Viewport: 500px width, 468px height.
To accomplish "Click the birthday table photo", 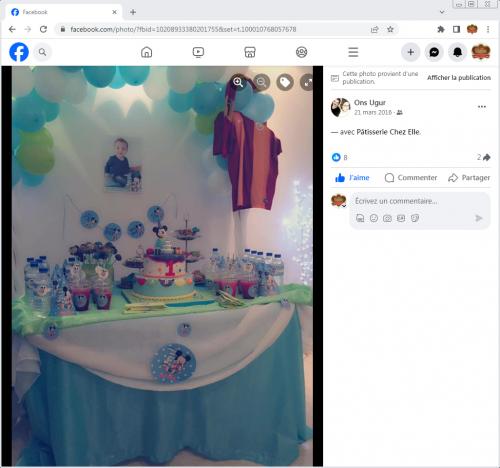I will [x=162, y=266].
